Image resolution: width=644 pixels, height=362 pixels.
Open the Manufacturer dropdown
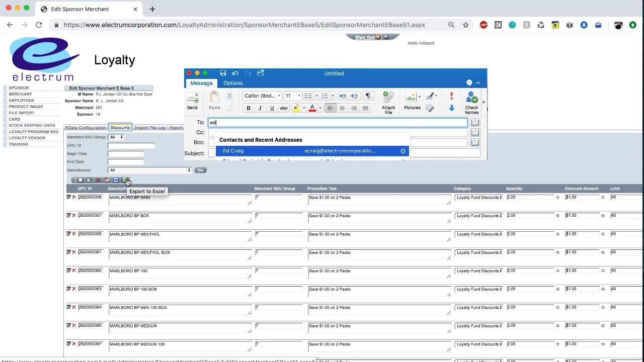tap(150, 170)
